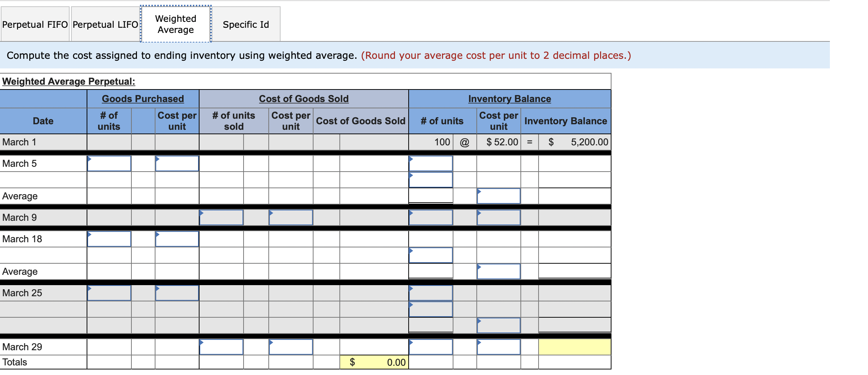
Task: Click the yellow Totals cost of goods sold cell
Action: pos(373,362)
